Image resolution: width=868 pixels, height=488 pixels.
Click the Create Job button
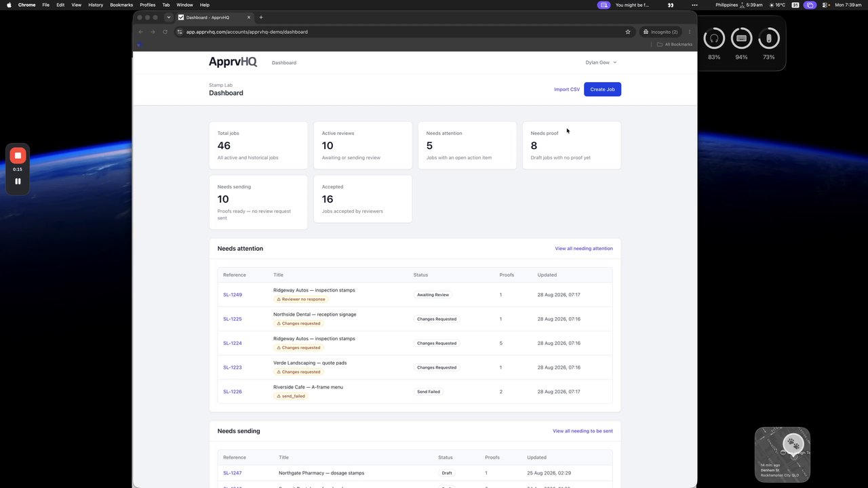click(x=602, y=89)
